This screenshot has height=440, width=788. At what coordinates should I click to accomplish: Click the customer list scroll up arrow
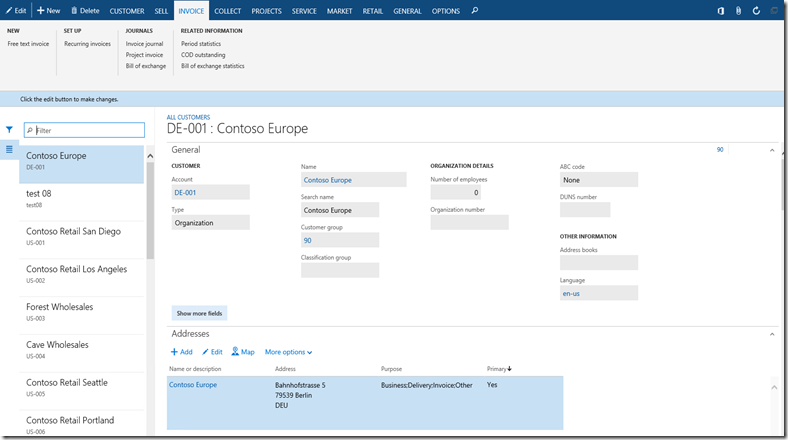pos(150,156)
